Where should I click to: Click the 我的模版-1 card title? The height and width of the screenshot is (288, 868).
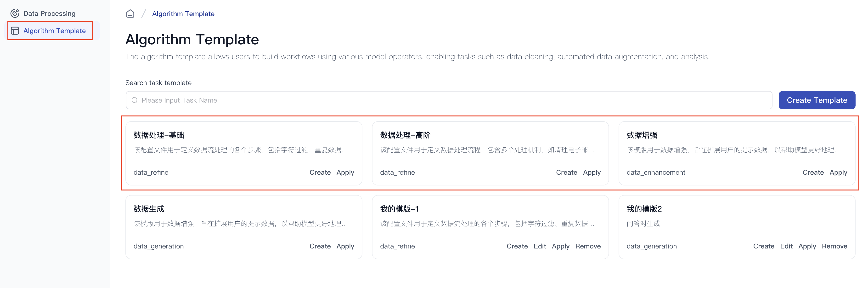399,209
